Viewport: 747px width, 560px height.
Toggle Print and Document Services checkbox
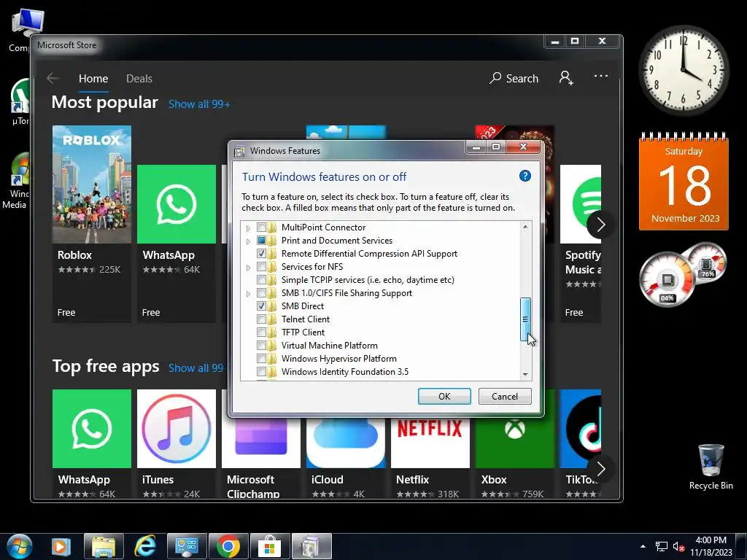tap(261, 241)
